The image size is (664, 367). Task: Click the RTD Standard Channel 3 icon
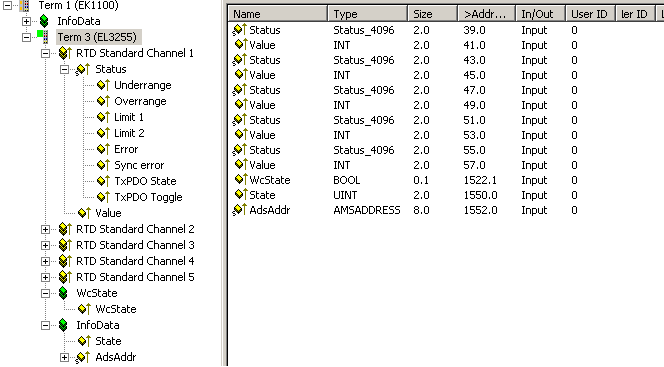click(65, 245)
